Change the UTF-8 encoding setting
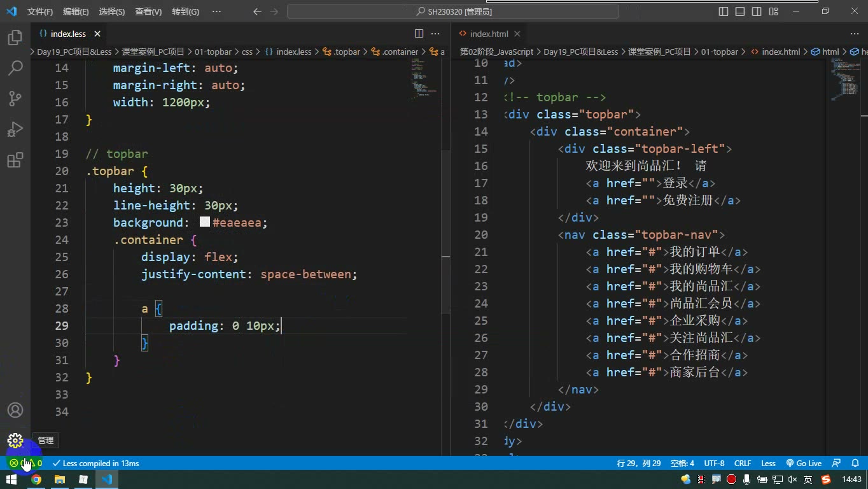Image resolution: width=868 pixels, height=489 pixels. coord(714,464)
